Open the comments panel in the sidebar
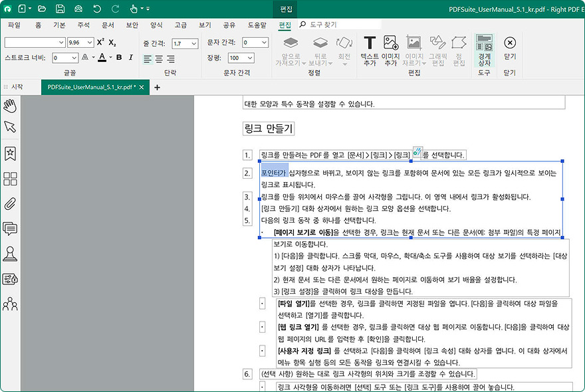 tap(10, 229)
